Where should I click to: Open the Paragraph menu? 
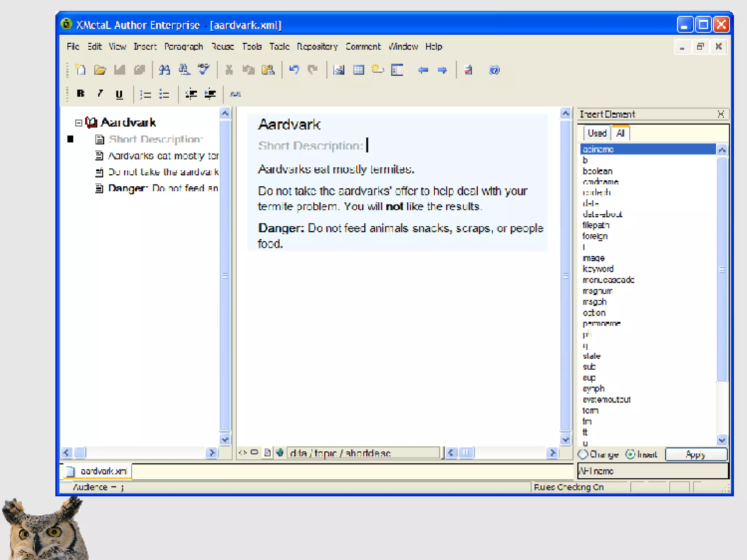click(183, 47)
